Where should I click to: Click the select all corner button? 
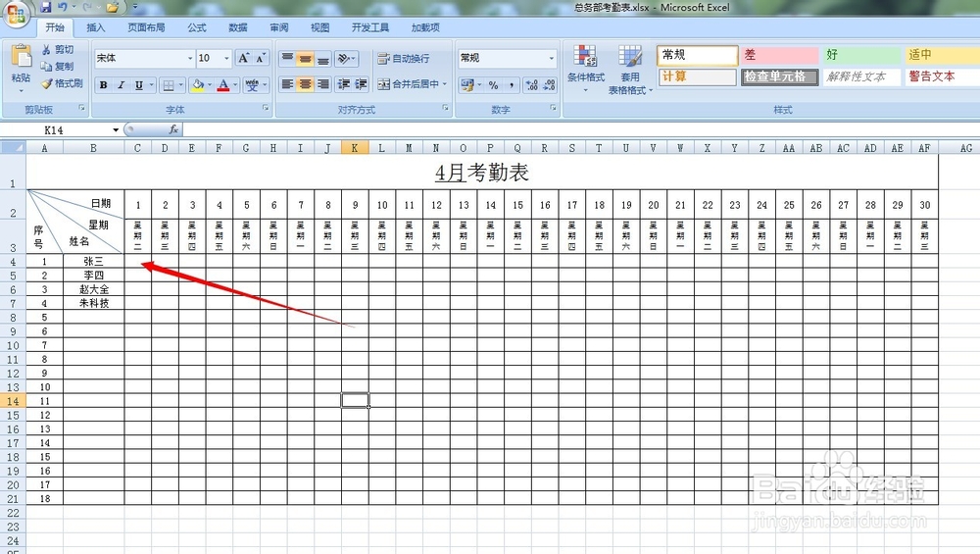tap(13, 148)
